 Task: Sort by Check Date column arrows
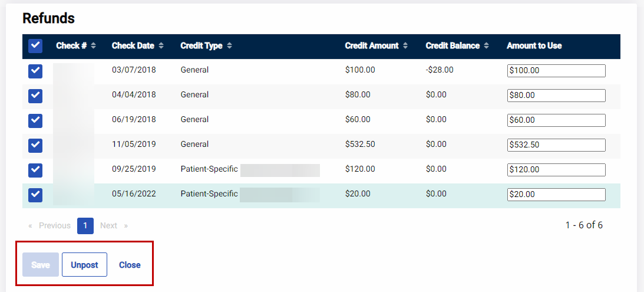click(x=161, y=46)
